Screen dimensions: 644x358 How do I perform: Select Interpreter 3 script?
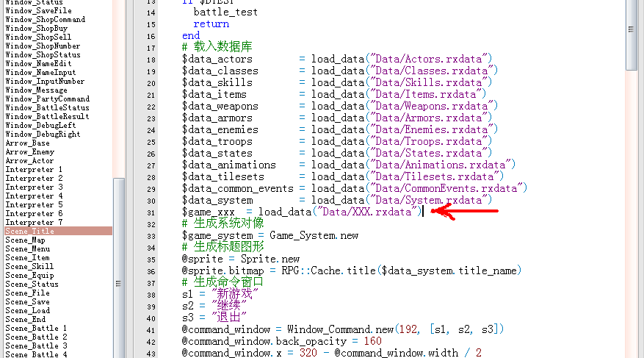[34, 187]
